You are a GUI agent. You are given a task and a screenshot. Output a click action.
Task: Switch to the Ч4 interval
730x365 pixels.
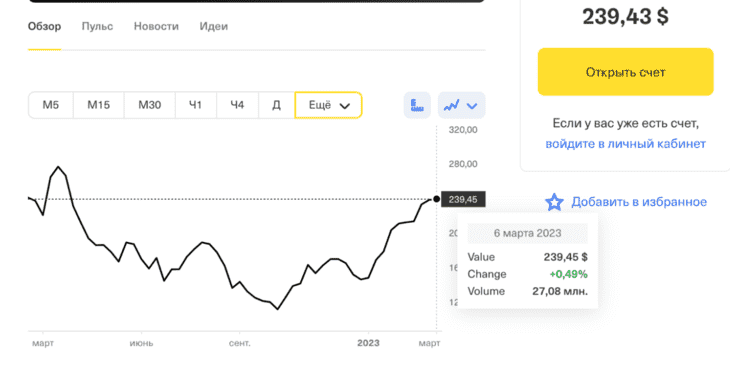coord(237,105)
